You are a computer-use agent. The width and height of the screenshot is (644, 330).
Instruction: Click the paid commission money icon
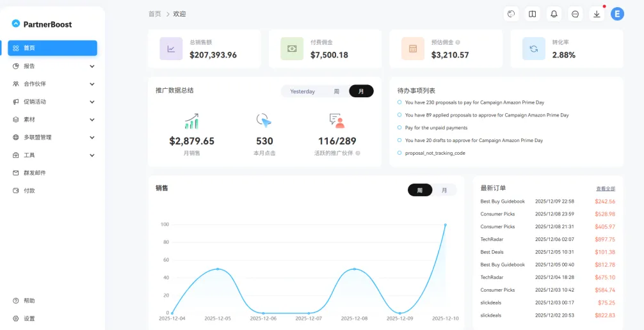292,49
